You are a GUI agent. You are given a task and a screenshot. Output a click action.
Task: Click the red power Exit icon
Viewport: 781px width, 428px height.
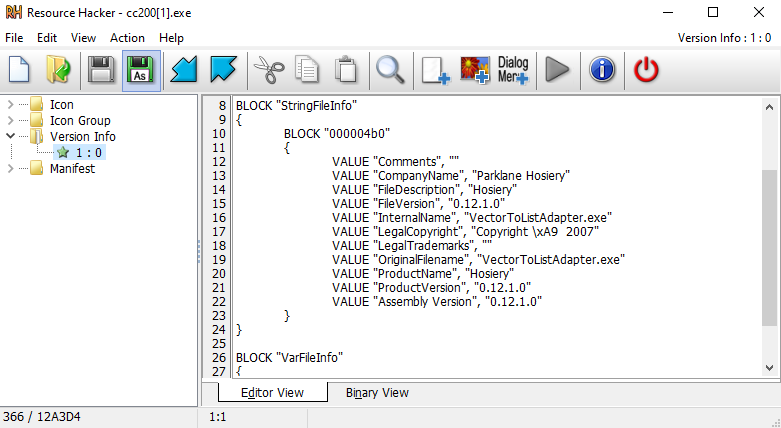point(646,70)
